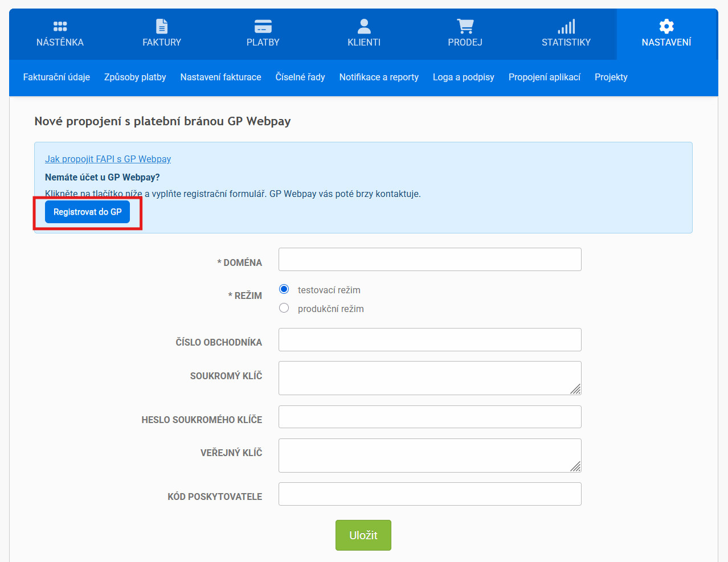The height and width of the screenshot is (562, 728).
Task: Select testovací režim radio button
Action: 284,289
